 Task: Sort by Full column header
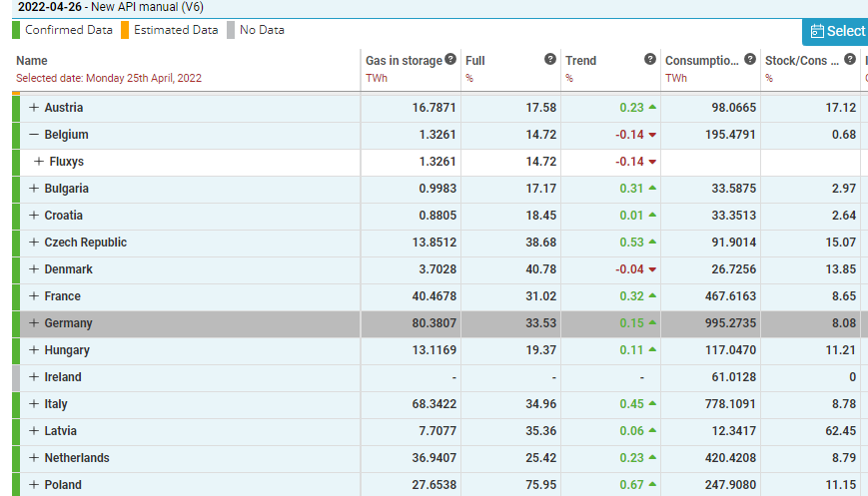tap(475, 61)
